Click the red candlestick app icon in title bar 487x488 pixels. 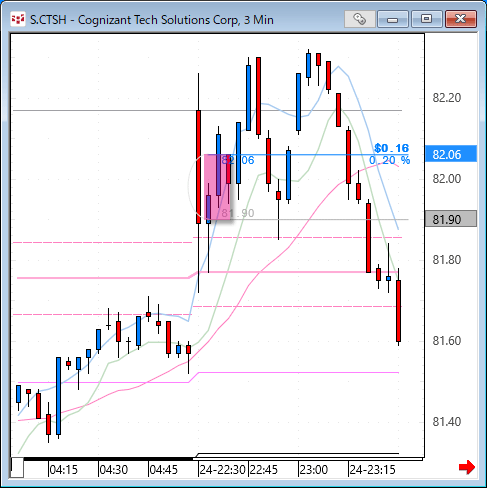pos(18,19)
